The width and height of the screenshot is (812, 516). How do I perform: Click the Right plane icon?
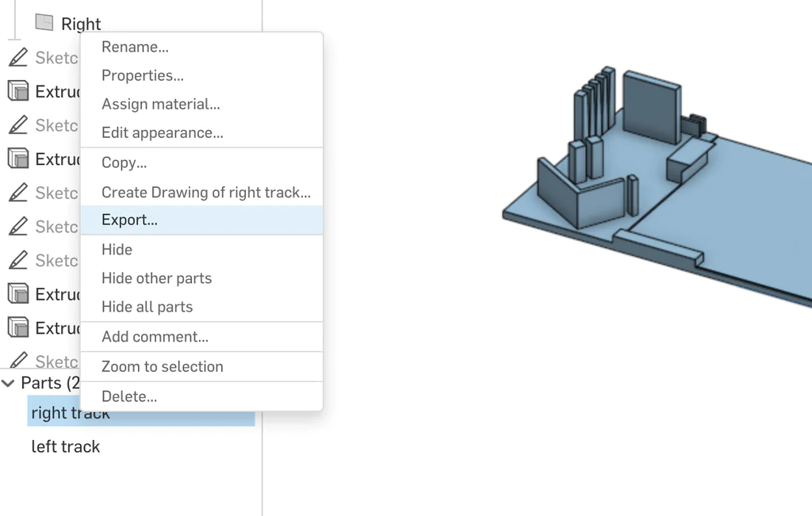tap(44, 22)
